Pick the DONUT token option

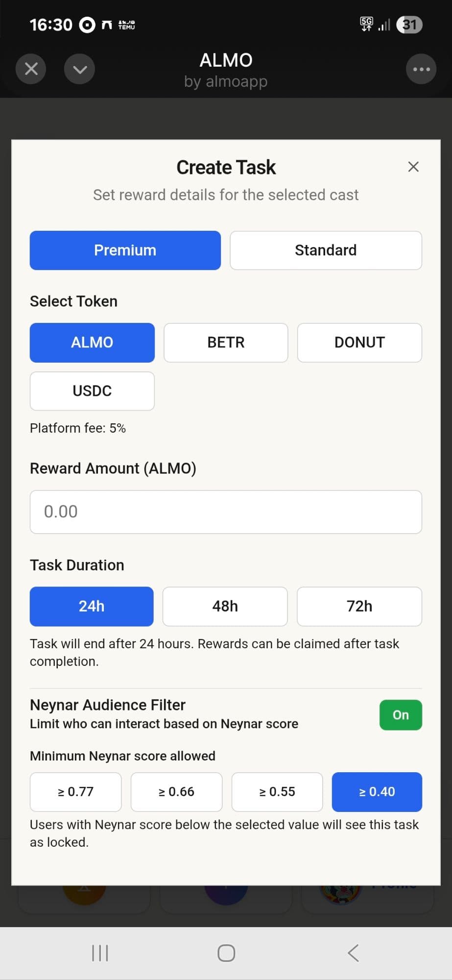359,343
